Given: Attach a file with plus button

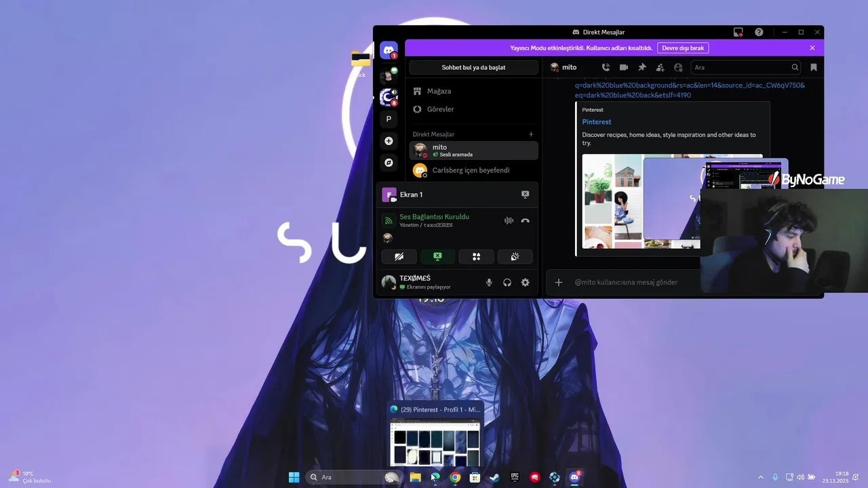Looking at the screenshot, I should [x=559, y=282].
